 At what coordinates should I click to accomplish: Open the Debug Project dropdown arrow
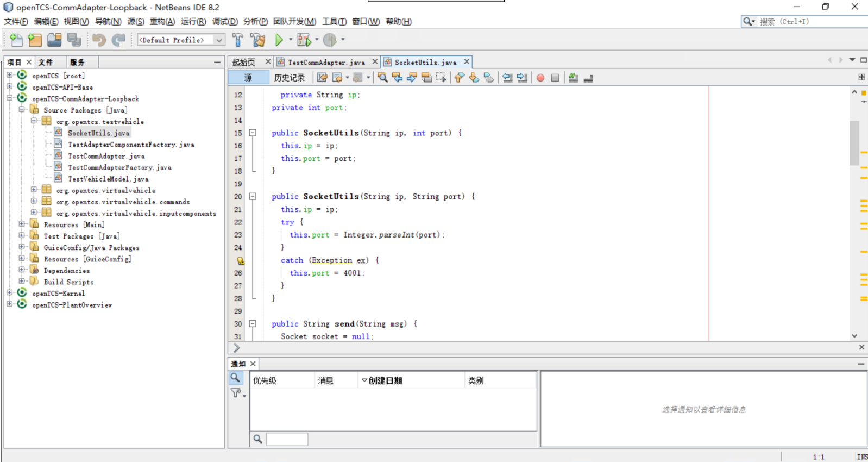pos(317,40)
